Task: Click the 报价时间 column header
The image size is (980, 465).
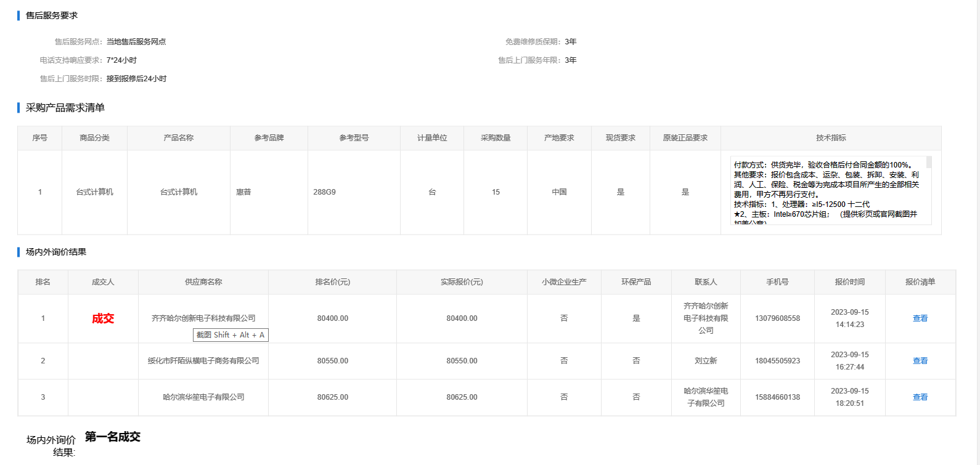Action: point(849,282)
